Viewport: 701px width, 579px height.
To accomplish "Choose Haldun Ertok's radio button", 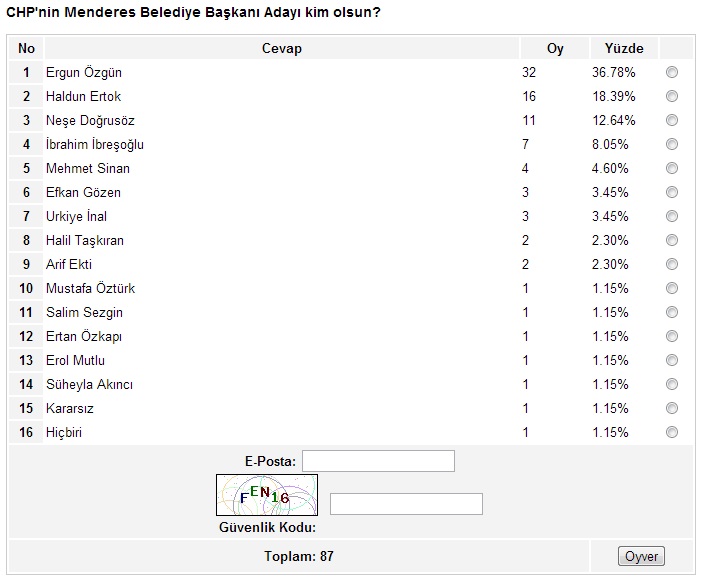I will [x=671, y=96].
